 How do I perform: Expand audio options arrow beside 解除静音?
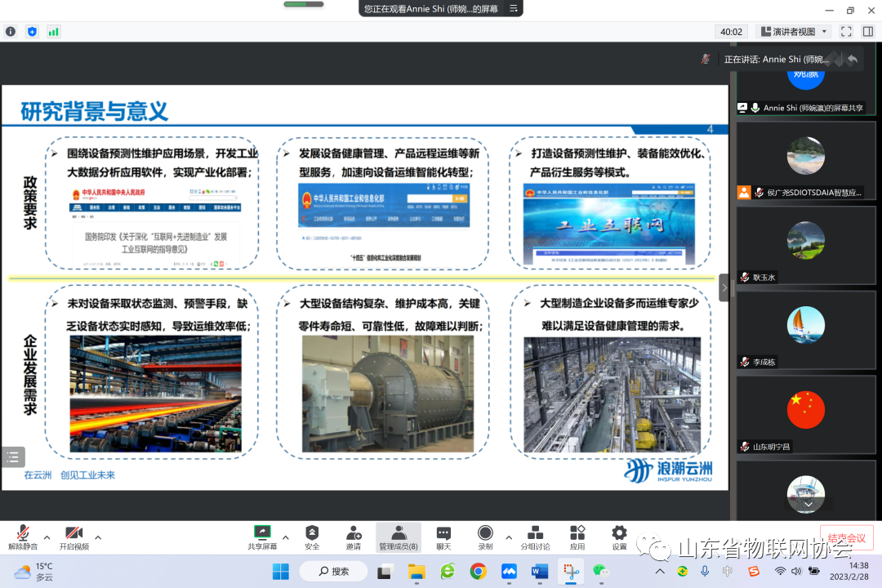pyautogui.click(x=47, y=537)
